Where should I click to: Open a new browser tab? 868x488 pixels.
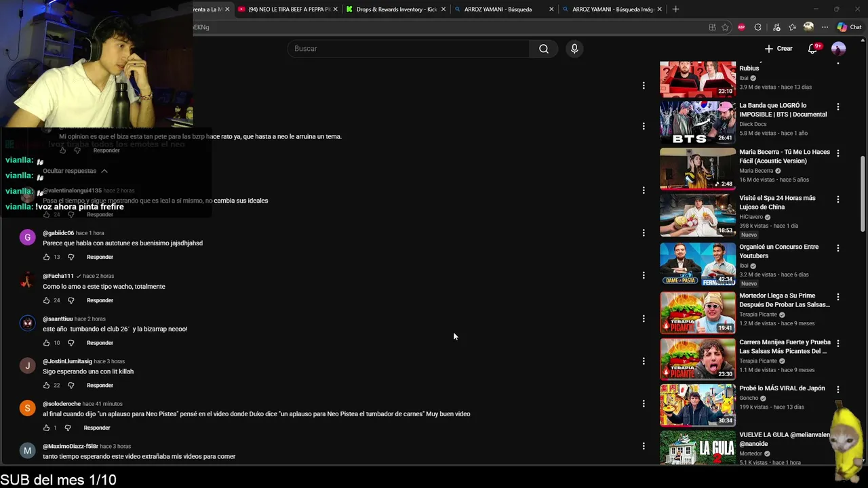(675, 9)
